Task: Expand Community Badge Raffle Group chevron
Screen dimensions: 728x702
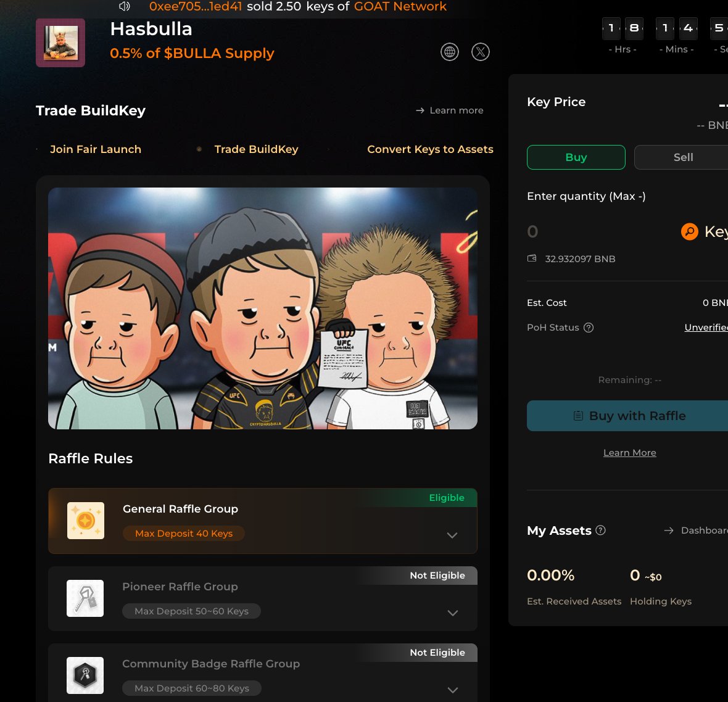Action: click(x=453, y=690)
